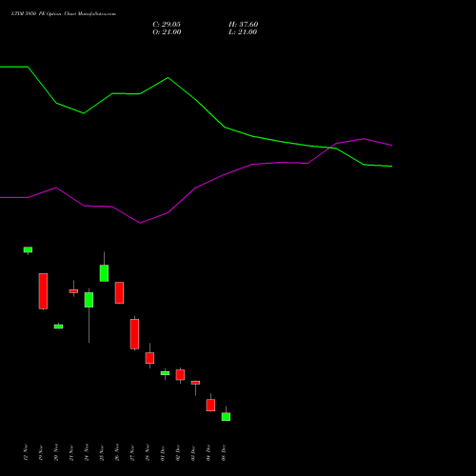Click the chart title text at top left
The height and width of the screenshot is (476, 476).
click(x=64, y=14)
